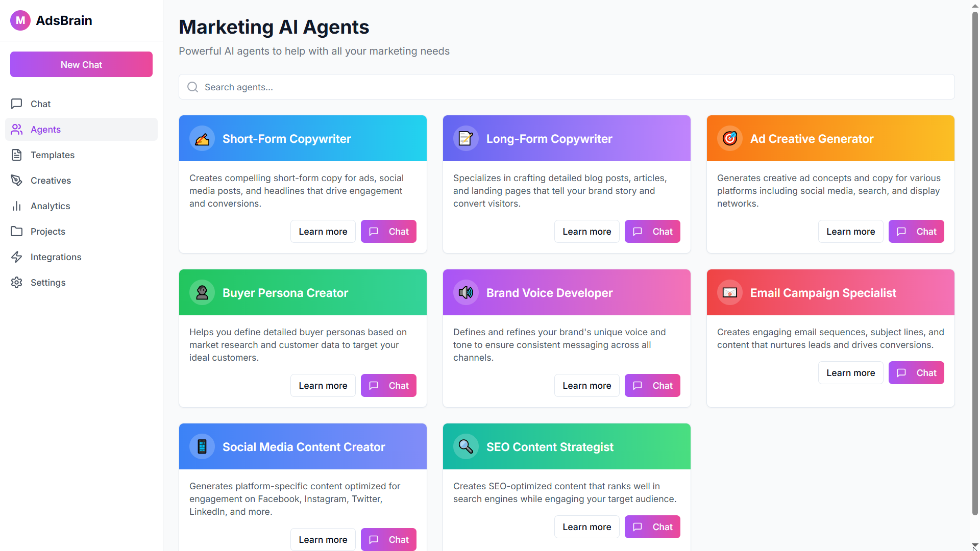
Task: Click the Social Media Content Creator title
Action: (x=304, y=447)
